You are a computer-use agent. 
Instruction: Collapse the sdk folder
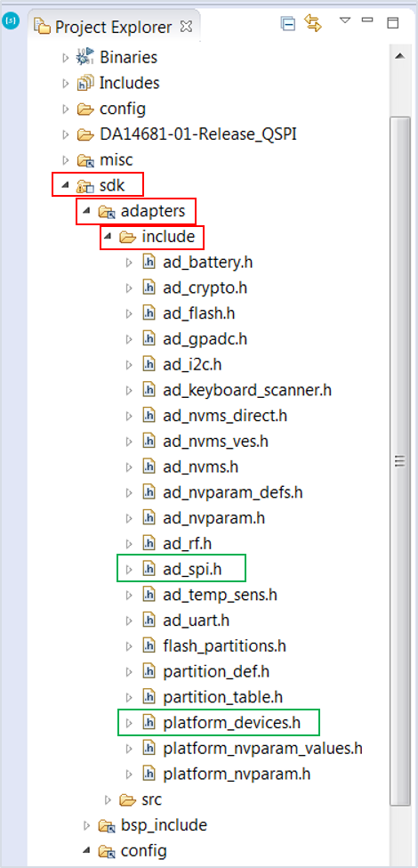tap(66, 186)
